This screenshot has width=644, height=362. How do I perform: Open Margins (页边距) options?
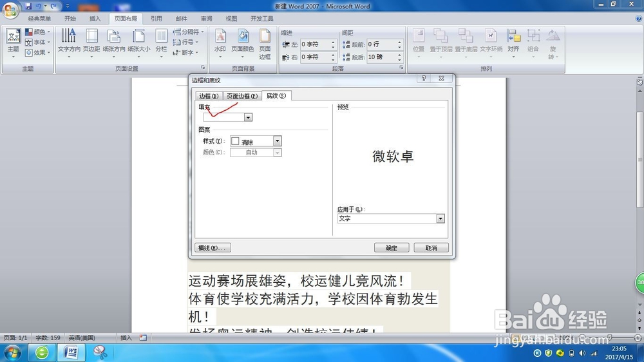(x=91, y=43)
